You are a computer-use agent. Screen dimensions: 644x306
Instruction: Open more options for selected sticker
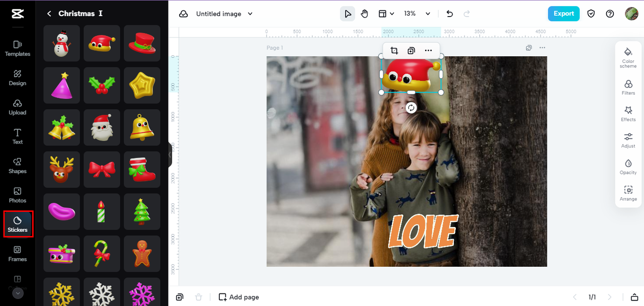428,50
